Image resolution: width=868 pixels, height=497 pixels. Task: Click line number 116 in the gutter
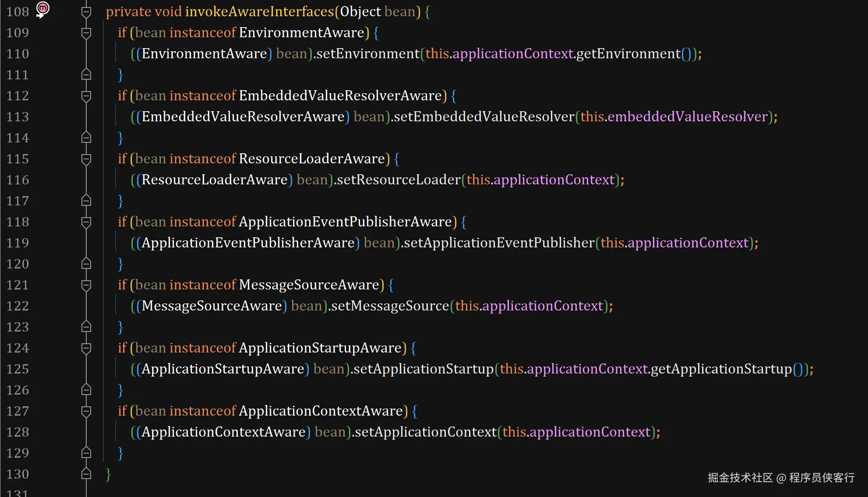click(18, 180)
